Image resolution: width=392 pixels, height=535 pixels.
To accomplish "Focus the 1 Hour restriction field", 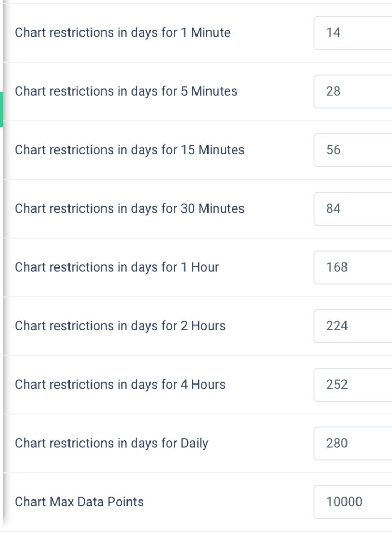I will pyautogui.click(x=353, y=267).
